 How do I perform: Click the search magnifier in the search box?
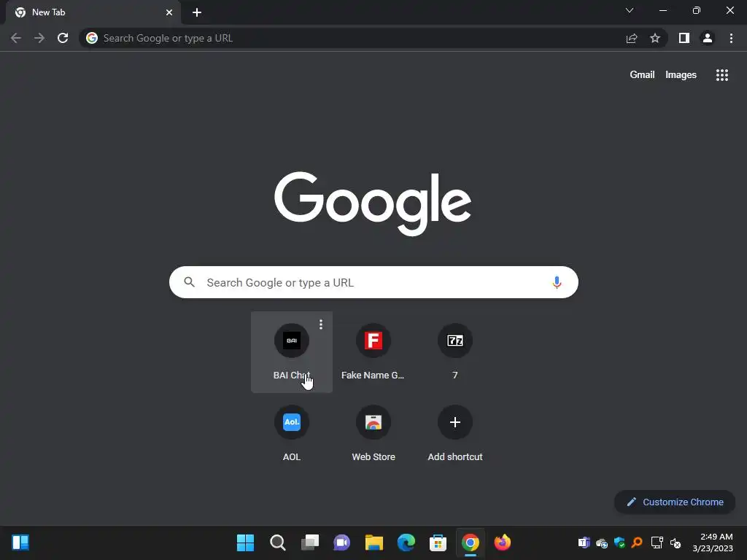pyautogui.click(x=189, y=282)
